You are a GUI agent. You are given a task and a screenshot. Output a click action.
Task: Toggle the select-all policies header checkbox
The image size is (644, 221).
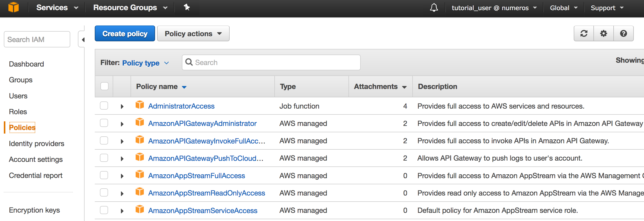point(104,86)
